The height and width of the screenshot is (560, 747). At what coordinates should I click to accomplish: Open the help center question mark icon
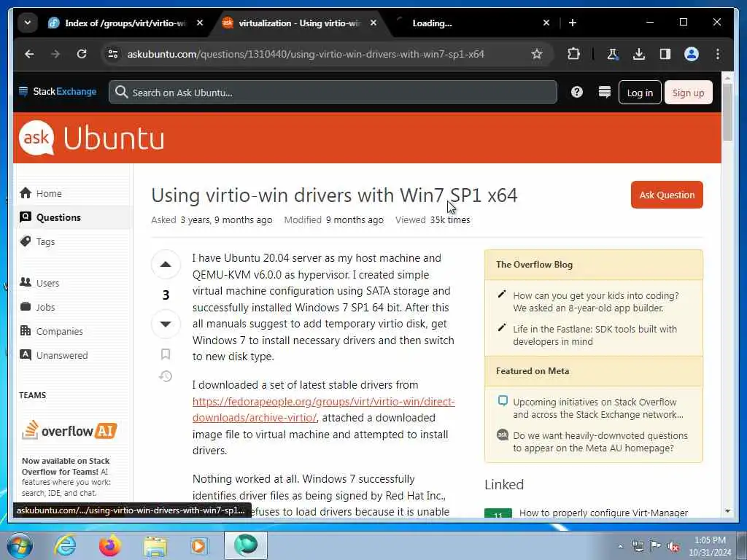click(x=576, y=92)
